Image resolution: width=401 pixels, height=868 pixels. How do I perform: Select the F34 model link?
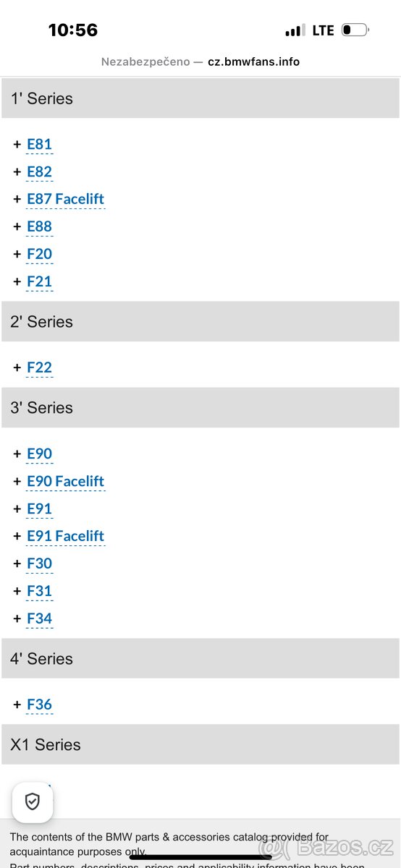click(x=39, y=619)
